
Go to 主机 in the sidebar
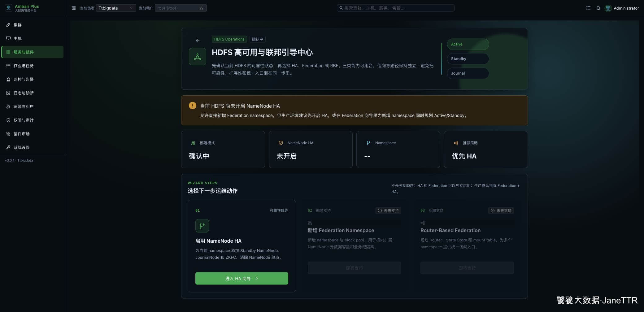pos(33,38)
